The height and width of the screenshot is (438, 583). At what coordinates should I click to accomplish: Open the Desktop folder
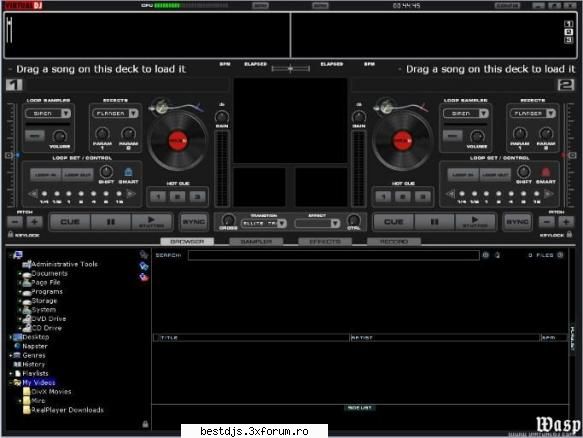point(35,337)
